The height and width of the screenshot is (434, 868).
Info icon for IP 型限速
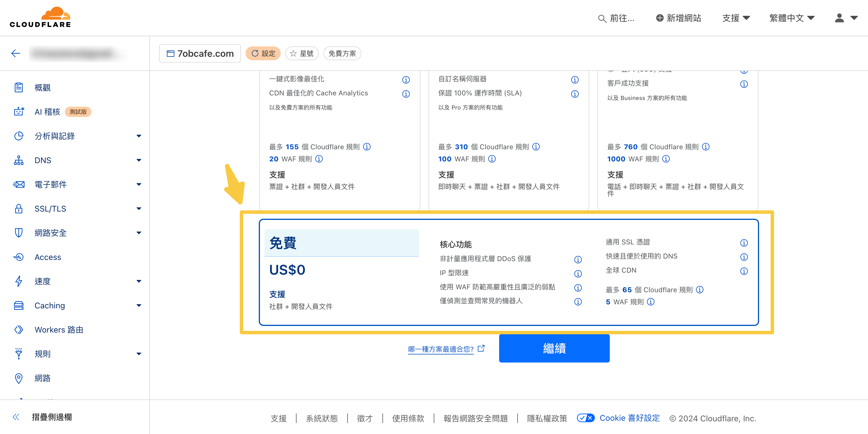pyautogui.click(x=578, y=273)
